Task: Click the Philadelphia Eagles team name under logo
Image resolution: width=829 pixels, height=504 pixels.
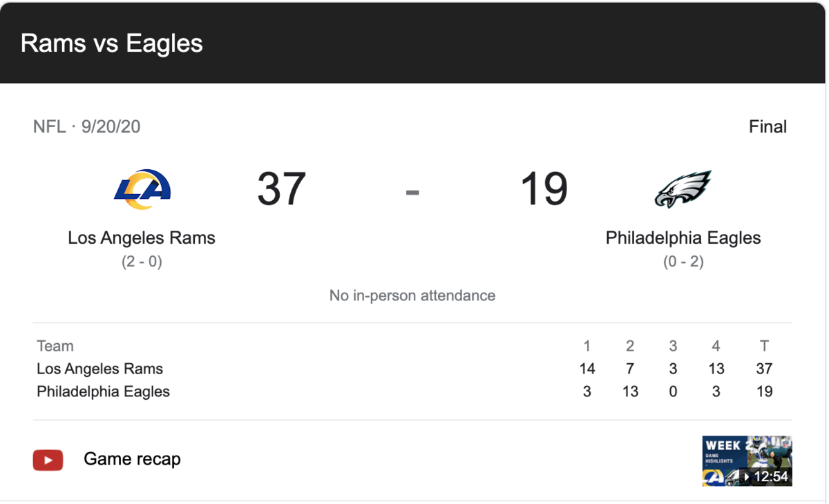Action: (683, 238)
